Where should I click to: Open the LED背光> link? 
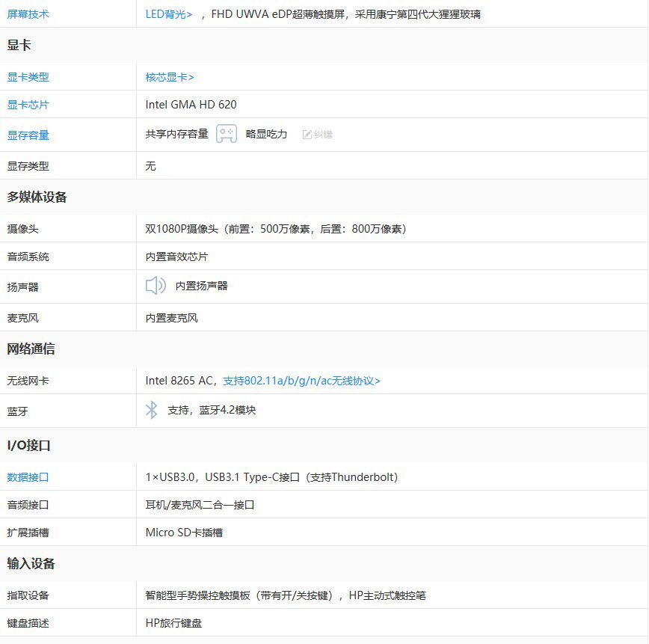click(169, 14)
